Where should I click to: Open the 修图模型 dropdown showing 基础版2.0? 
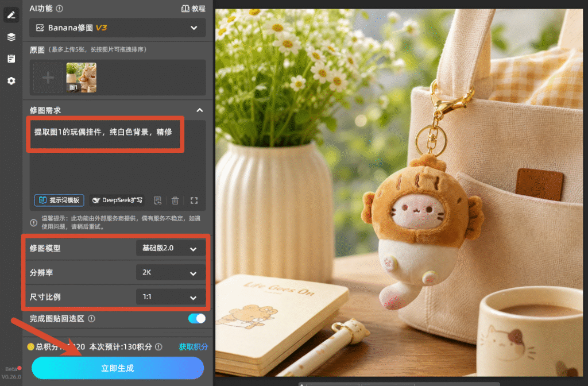pos(171,248)
